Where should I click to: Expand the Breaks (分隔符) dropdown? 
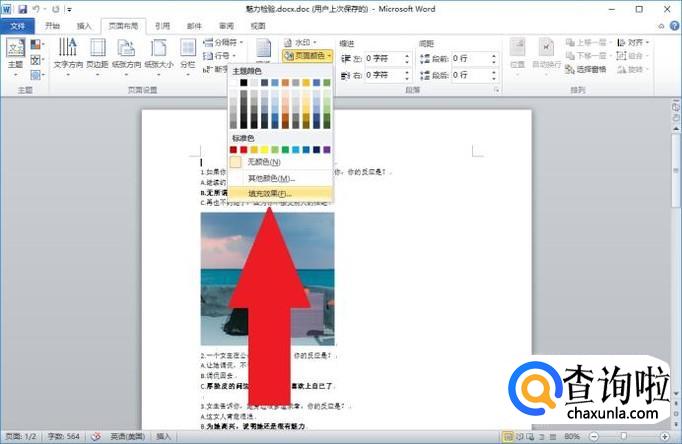click(x=221, y=43)
